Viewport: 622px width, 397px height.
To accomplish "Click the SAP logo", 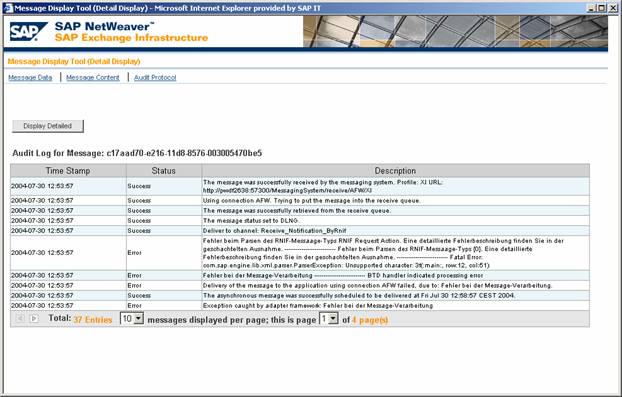I will tap(28, 32).
